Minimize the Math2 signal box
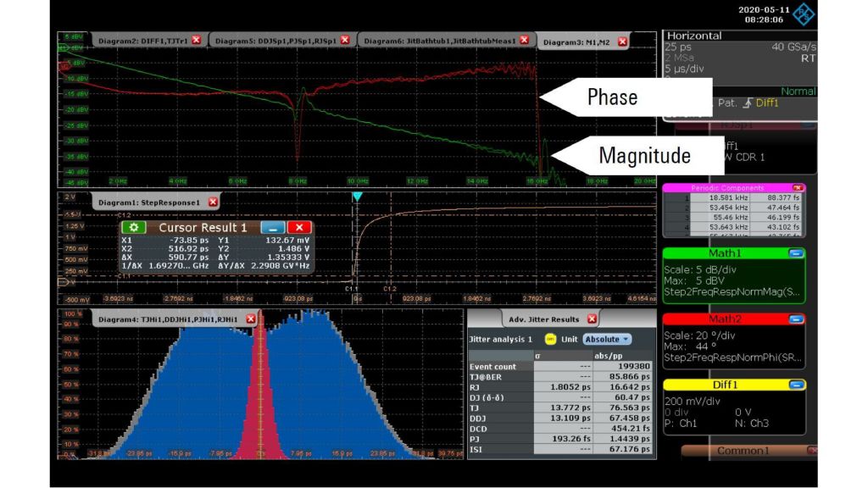This screenshot has width=868, height=488. coord(795,319)
